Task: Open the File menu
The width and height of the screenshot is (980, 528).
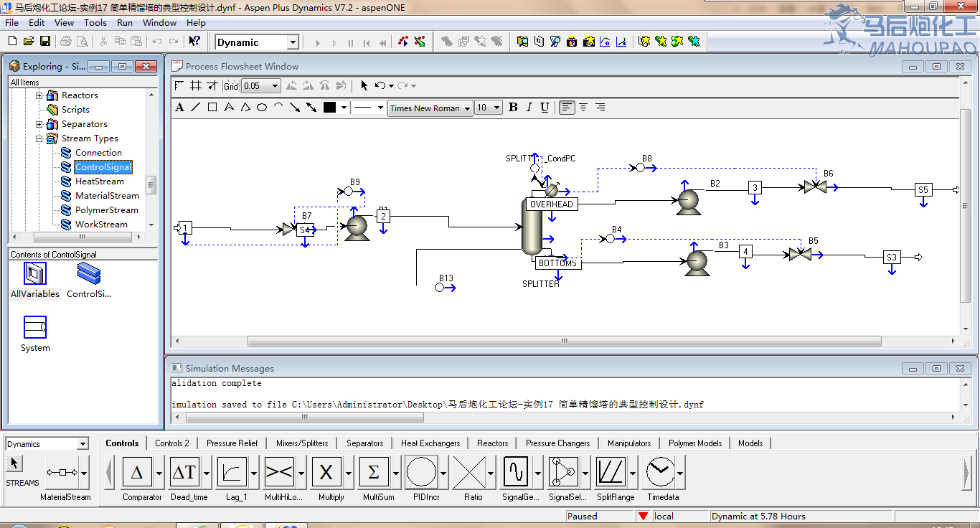Action: coord(12,22)
